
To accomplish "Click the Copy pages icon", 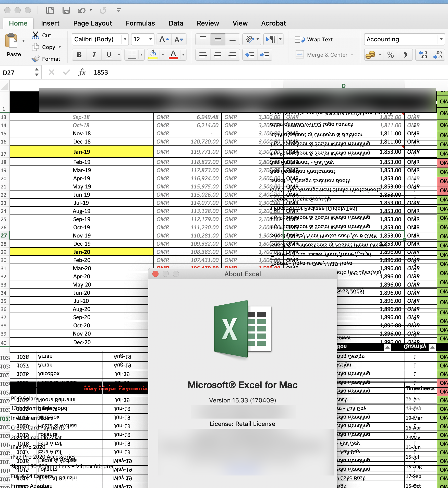I will pos(35,47).
